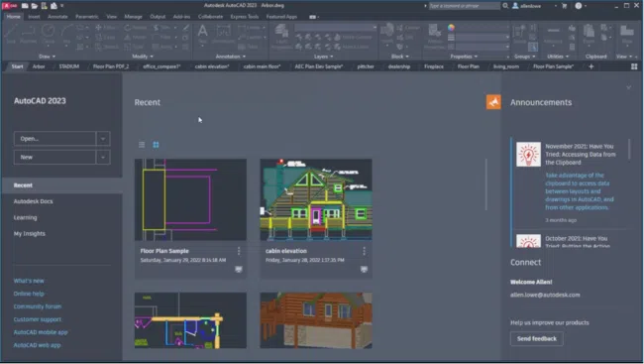Switch to the living_room drawing tab
This screenshot has width=644, height=364.
coord(506,66)
